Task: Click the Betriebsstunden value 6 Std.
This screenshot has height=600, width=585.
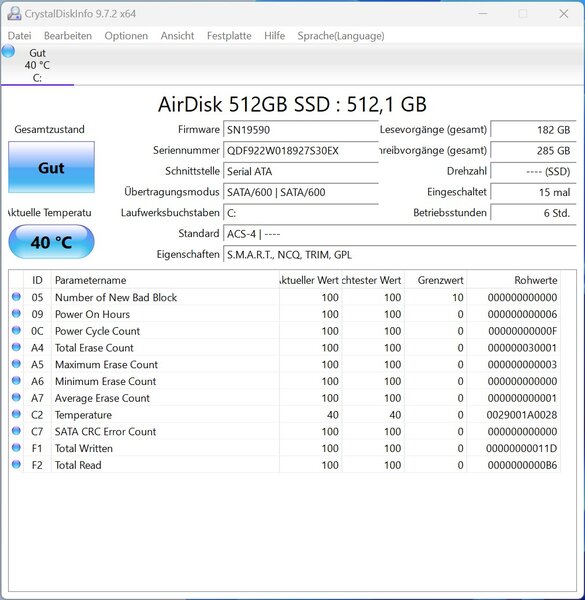Action: (x=533, y=213)
